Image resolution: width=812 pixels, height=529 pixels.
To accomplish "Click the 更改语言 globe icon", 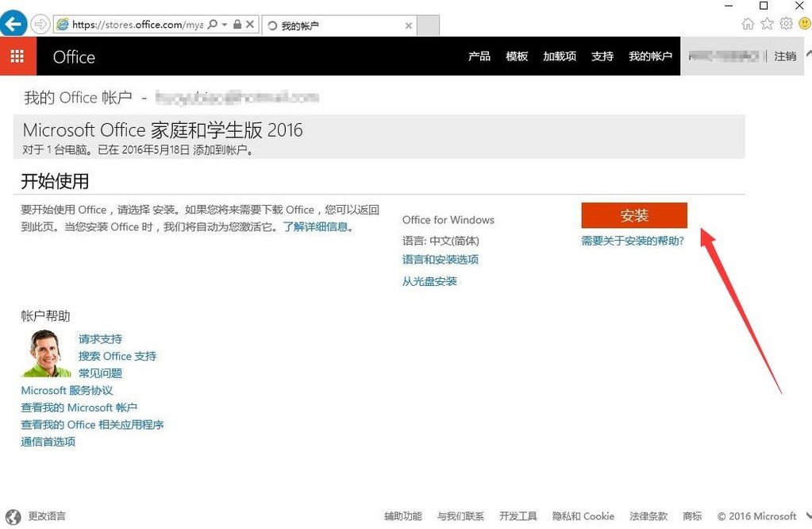I will tap(13, 516).
